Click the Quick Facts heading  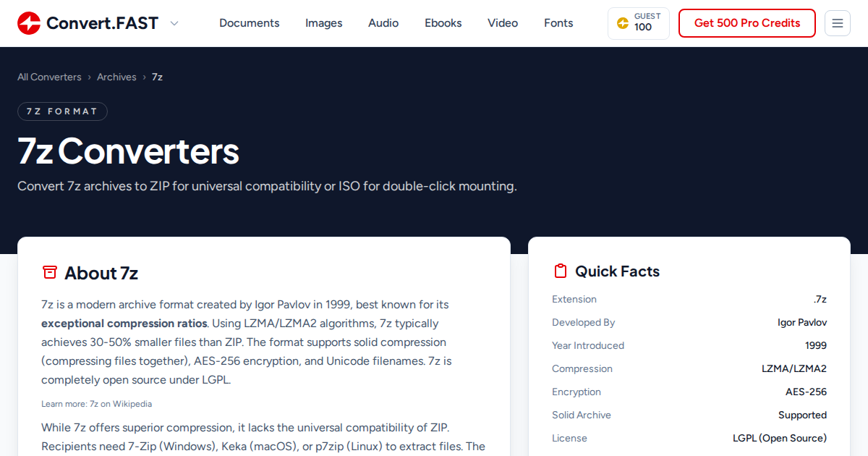click(617, 271)
